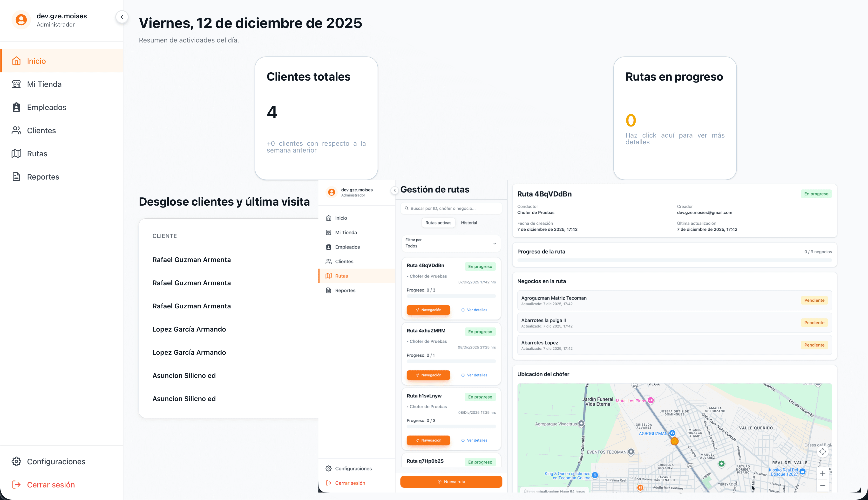Switch to the Historial tab
868x500 pixels.
coord(469,222)
